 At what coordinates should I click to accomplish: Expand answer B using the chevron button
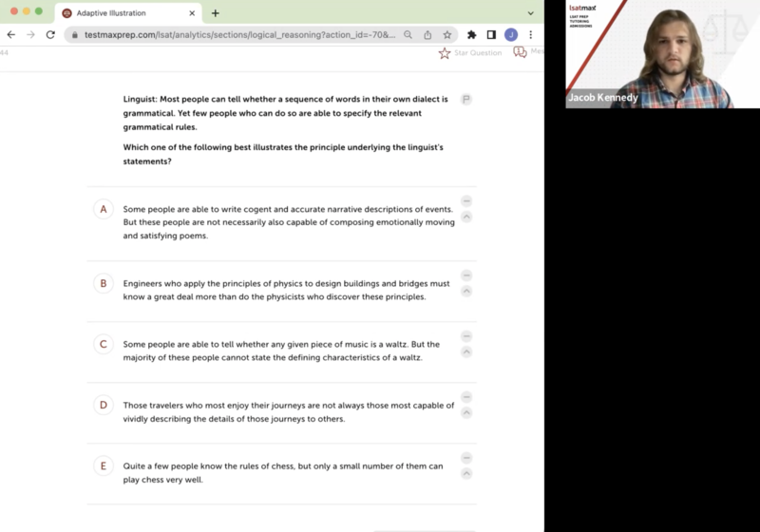pyautogui.click(x=465, y=291)
